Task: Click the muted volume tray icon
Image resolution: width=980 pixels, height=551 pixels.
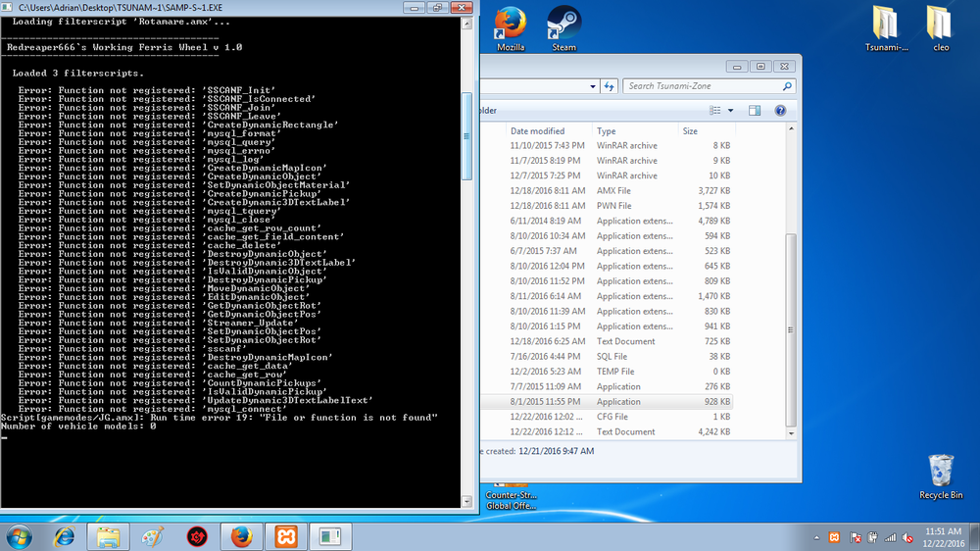Action: (908, 537)
